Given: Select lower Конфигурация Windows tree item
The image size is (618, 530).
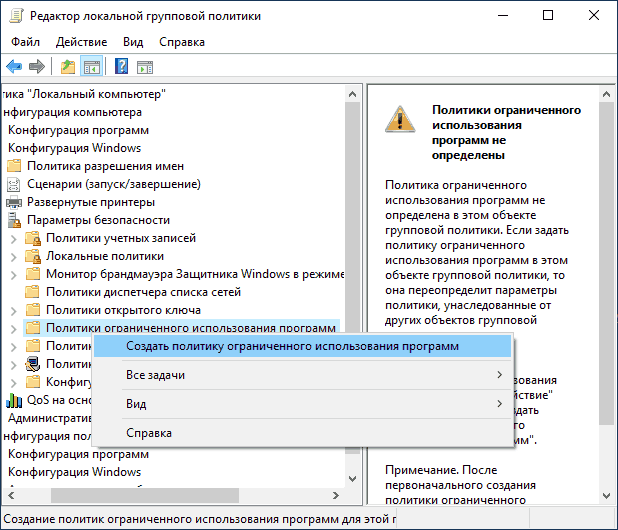Looking at the screenshot, I should pos(74,472).
